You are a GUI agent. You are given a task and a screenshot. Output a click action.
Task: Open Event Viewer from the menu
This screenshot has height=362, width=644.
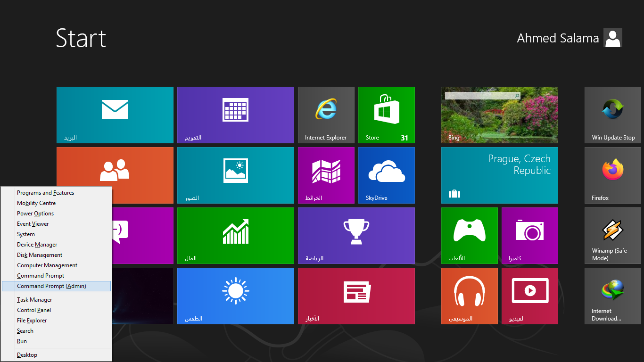click(57, 224)
